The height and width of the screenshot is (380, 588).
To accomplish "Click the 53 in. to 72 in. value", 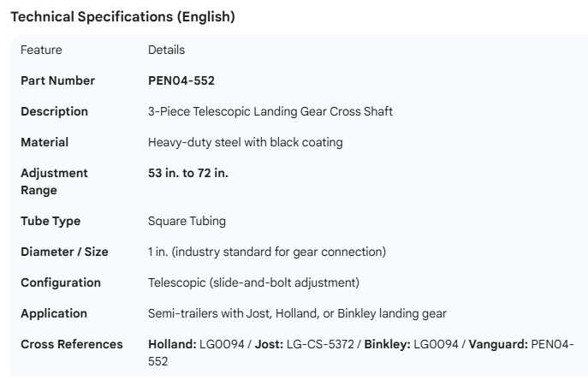I will (x=188, y=173).
